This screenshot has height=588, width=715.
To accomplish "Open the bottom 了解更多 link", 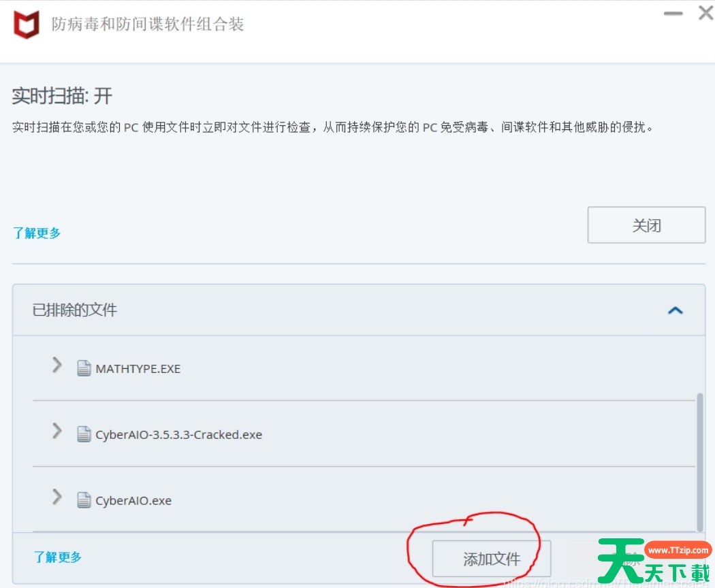I will click(x=58, y=557).
